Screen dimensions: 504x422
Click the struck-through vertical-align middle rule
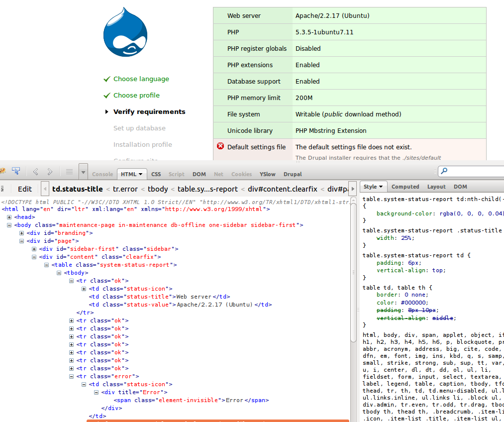416,318
